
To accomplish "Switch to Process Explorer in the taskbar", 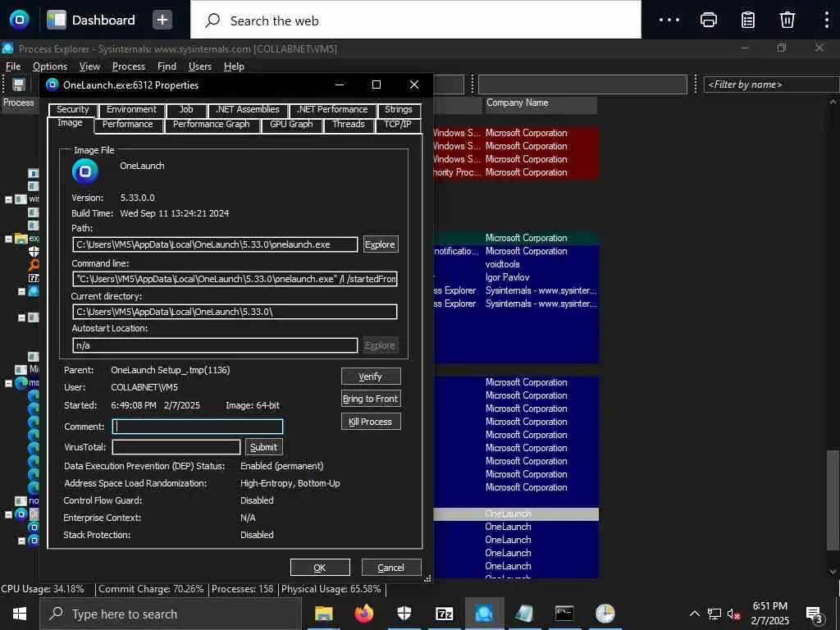I will tap(484, 614).
